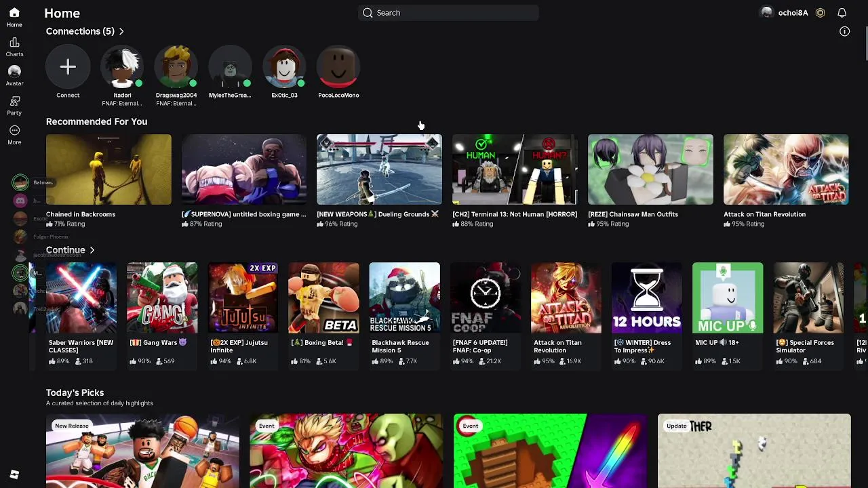Image resolution: width=868 pixels, height=488 pixels.
Task: Click the Home page title
Action: pos(62,13)
